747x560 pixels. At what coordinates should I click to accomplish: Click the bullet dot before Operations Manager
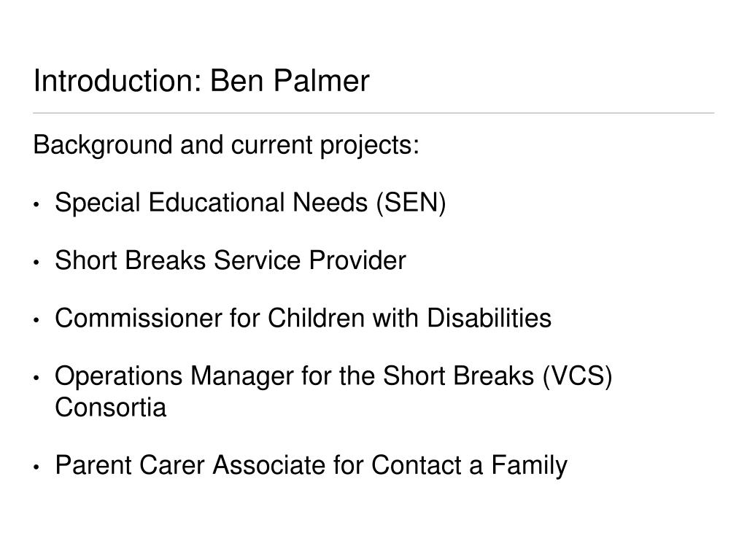[x=36, y=378]
